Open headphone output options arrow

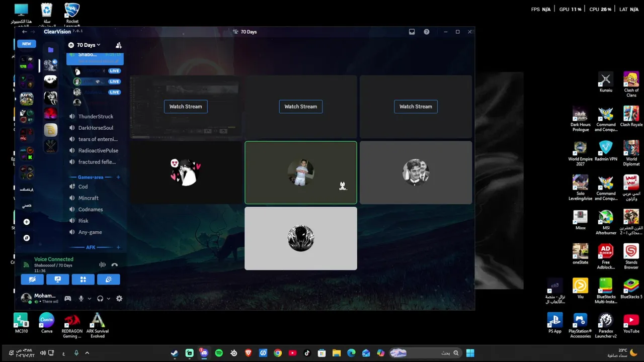point(109,299)
